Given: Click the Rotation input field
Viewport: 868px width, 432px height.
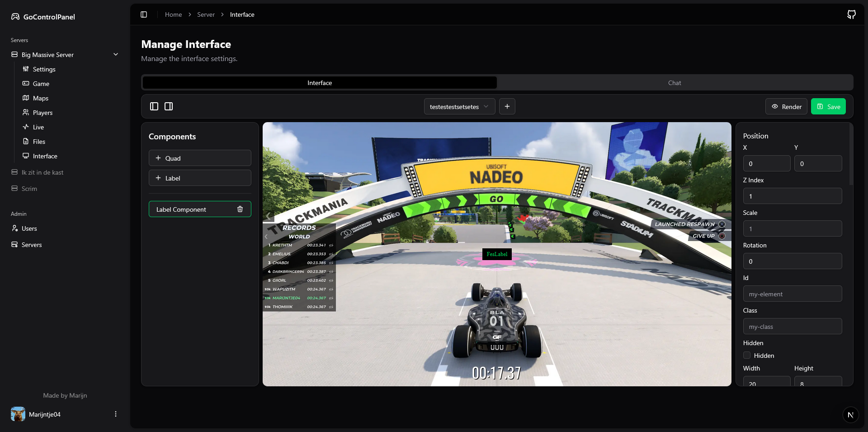Looking at the screenshot, I should pyautogui.click(x=793, y=261).
